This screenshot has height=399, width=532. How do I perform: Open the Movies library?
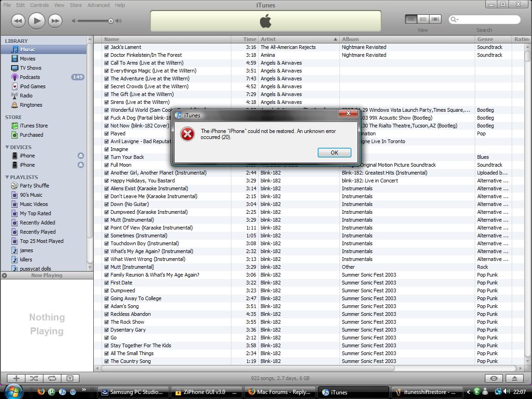27,59
